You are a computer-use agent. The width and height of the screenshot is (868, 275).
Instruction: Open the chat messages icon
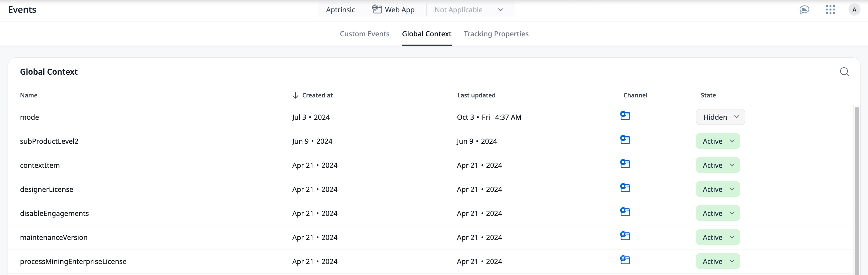coord(804,10)
